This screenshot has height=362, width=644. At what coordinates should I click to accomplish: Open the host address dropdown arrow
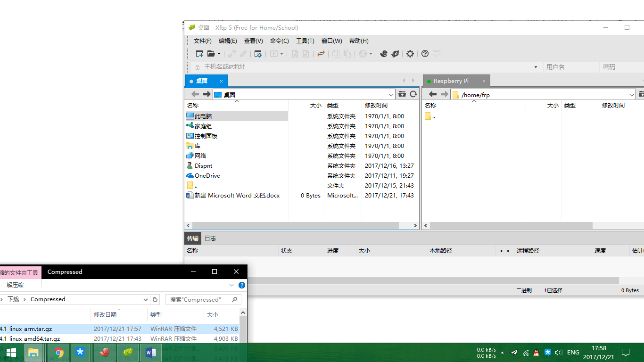tap(536, 67)
